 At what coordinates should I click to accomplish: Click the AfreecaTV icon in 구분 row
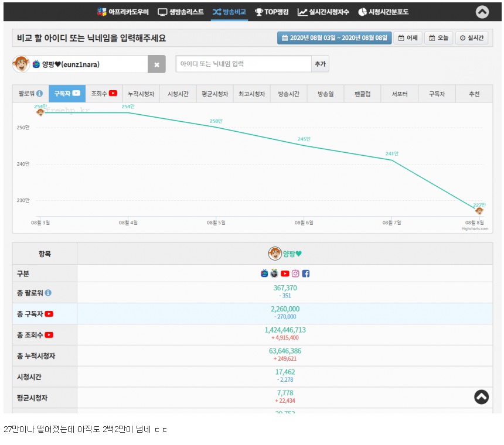coord(264,273)
